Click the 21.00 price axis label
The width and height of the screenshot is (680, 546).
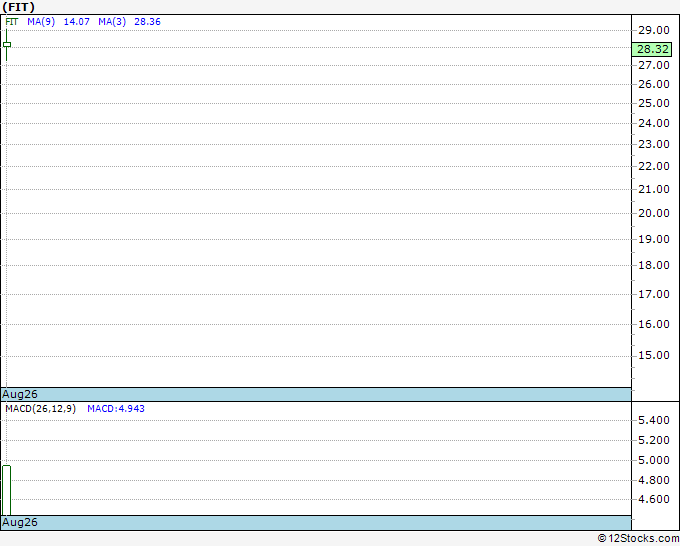tap(654, 189)
